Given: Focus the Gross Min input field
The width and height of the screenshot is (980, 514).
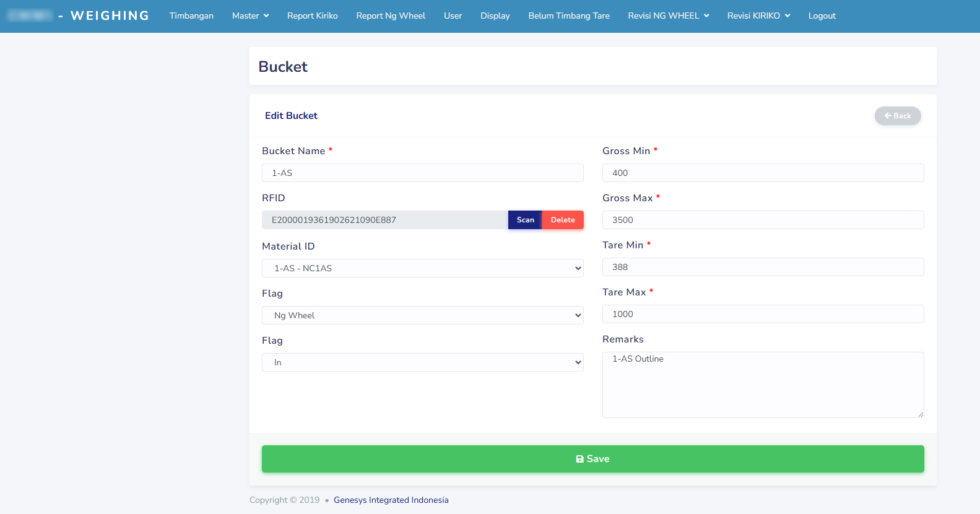Looking at the screenshot, I should [x=763, y=173].
